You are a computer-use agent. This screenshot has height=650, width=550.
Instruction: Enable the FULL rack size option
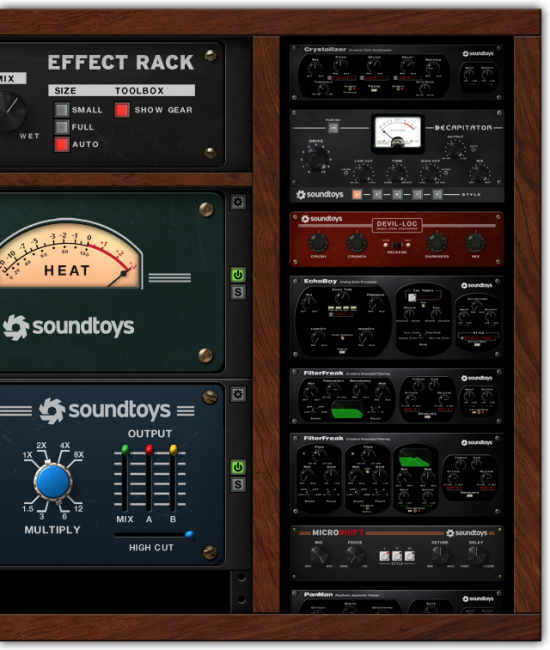coord(62,127)
